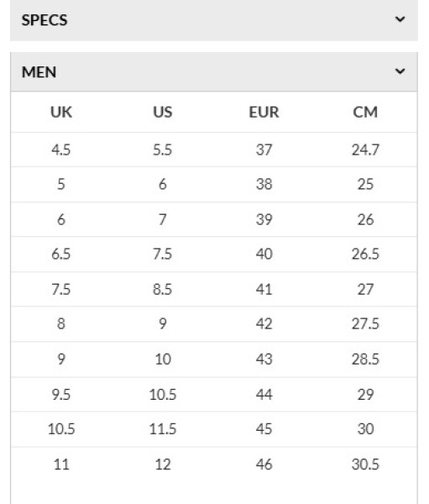Click the 26.5 CM cell
The height and width of the screenshot is (504, 429).
[x=365, y=254]
